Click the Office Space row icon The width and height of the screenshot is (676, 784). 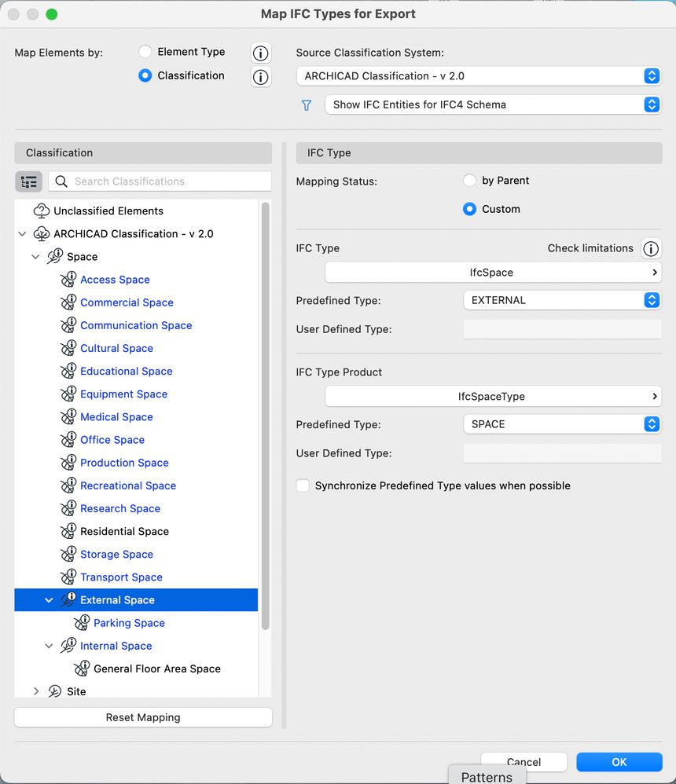click(68, 440)
